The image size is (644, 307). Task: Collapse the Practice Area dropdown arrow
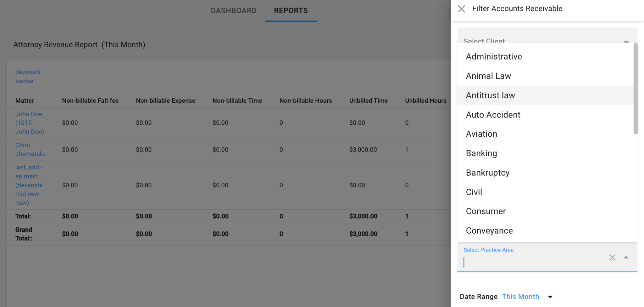626,258
